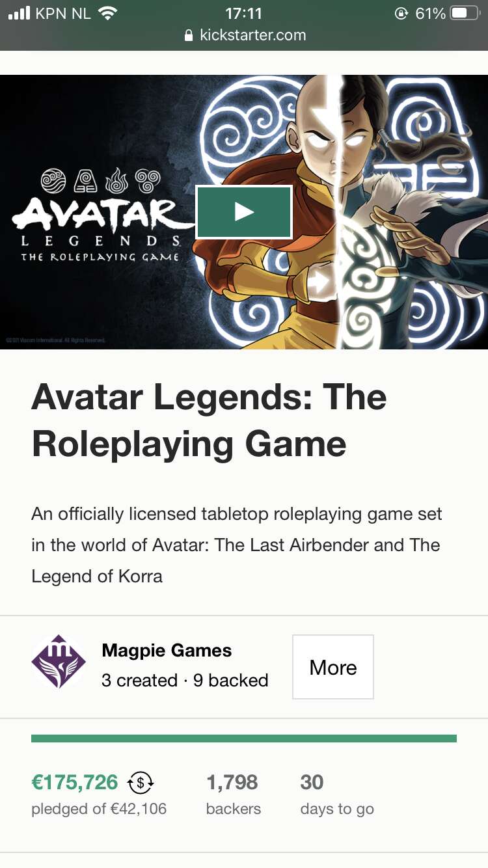Viewport: 488px width, 868px height.
Task: Tap the cellular signal bars icon
Action: point(19,13)
